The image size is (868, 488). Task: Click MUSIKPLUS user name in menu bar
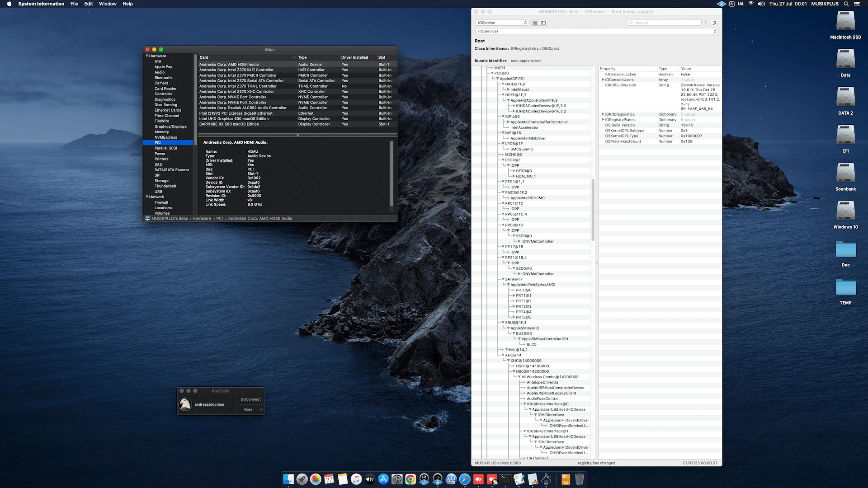coord(825,4)
